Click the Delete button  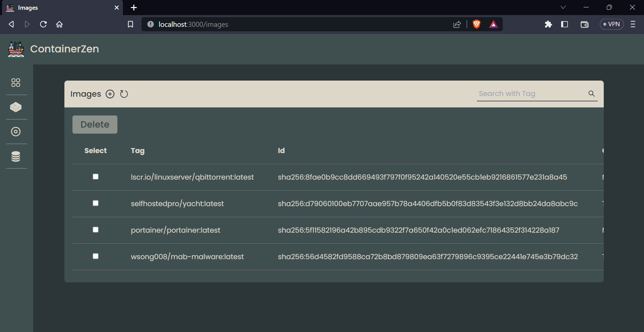95,125
